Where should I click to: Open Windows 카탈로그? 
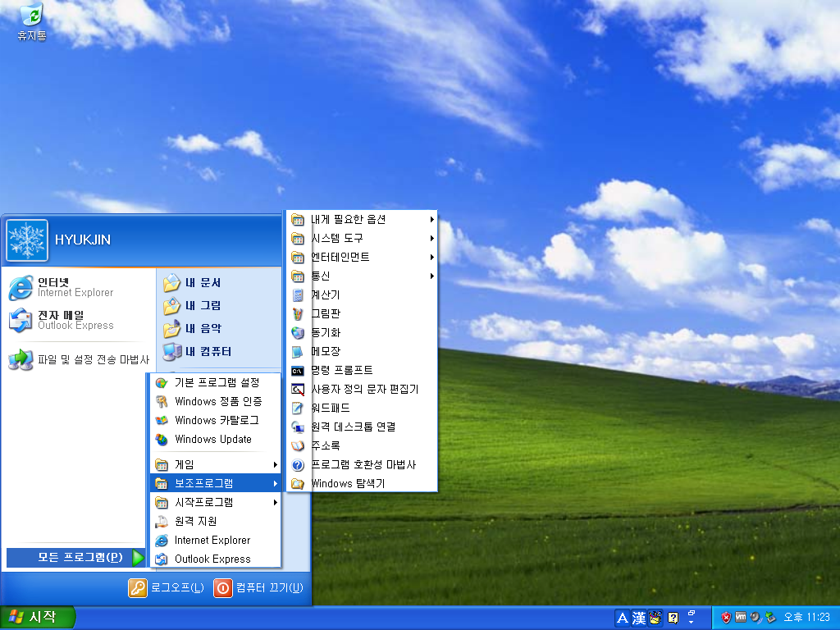216,421
